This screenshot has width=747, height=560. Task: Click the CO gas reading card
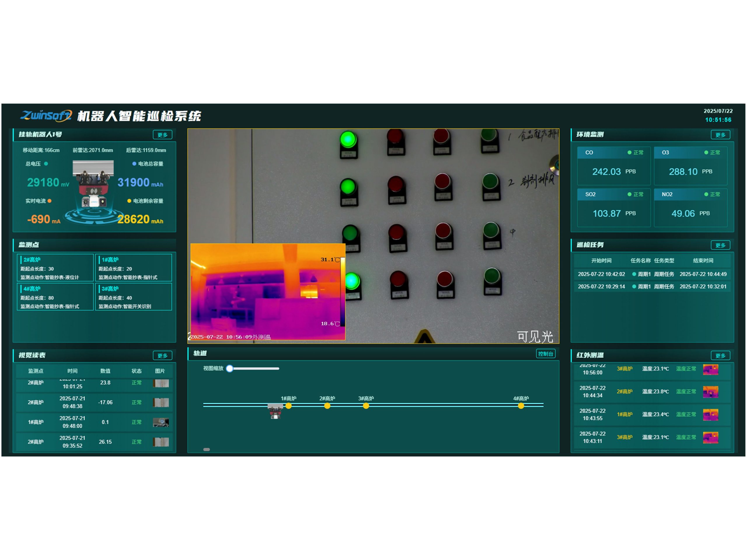pos(613,166)
